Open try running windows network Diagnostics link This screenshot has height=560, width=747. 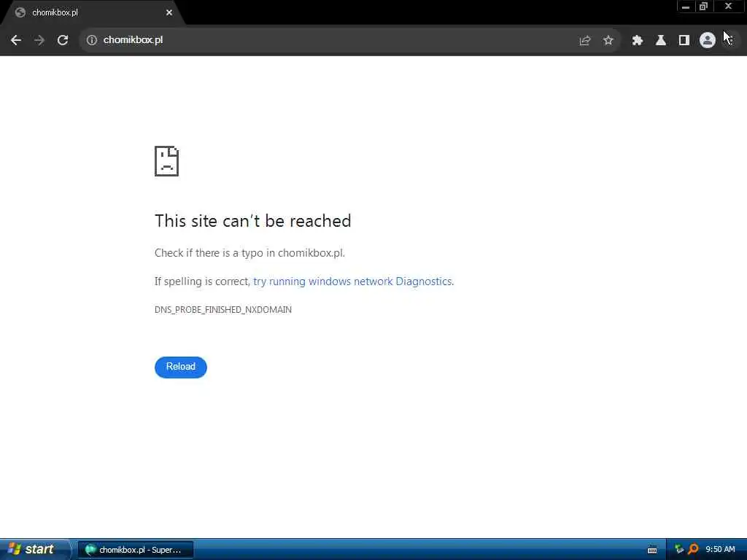pyautogui.click(x=352, y=281)
